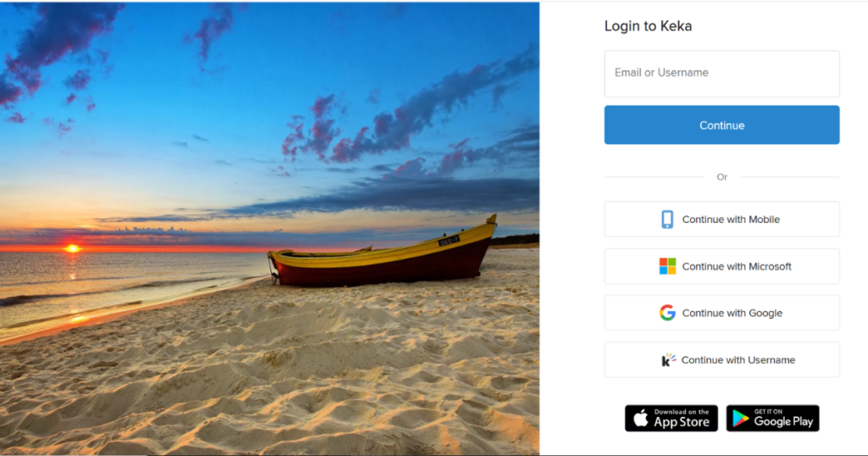Click the Keka k logo icon
Viewport: 868px width, 456px height.
tap(669, 359)
